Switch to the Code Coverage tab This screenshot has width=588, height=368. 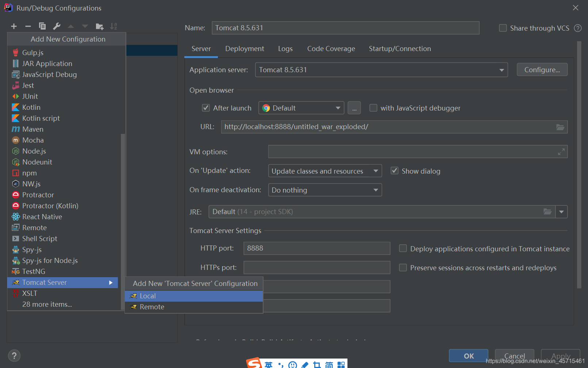[x=331, y=49]
